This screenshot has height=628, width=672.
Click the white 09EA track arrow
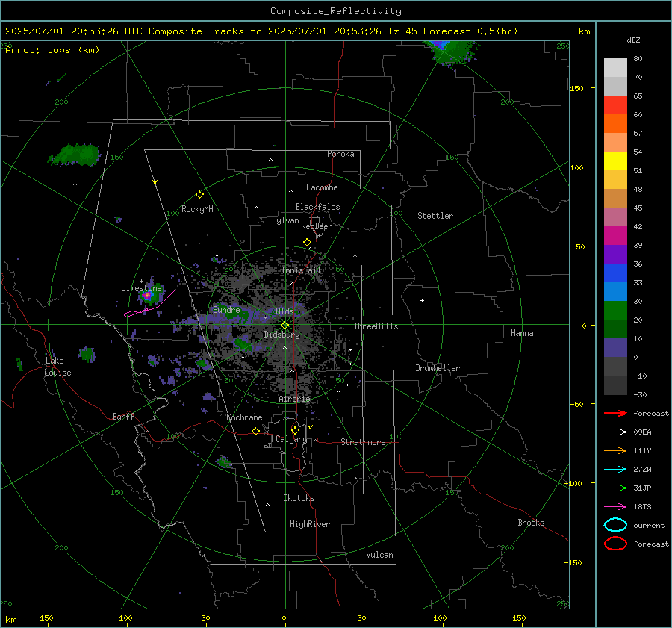615,432
